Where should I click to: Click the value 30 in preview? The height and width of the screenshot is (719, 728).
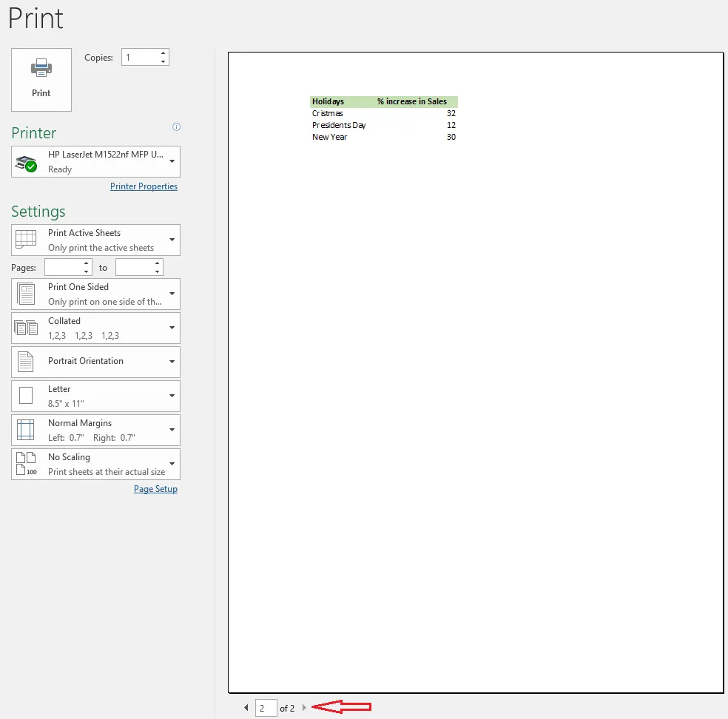[x=451, y=137]
